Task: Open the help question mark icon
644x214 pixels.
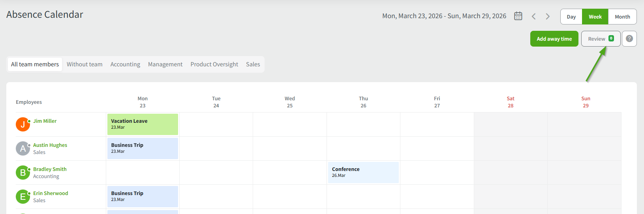Action: (x=629, y=39)
